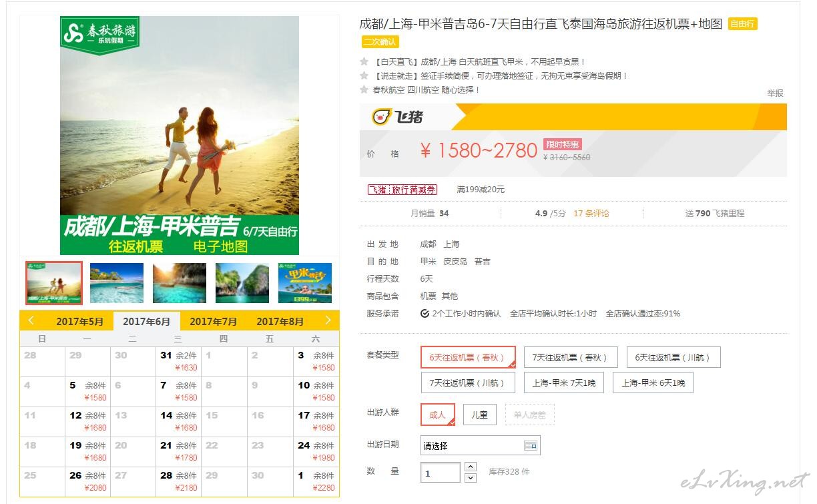Pick June 14 in the calendar
The image size is (817, 504).
pos(179,422)
